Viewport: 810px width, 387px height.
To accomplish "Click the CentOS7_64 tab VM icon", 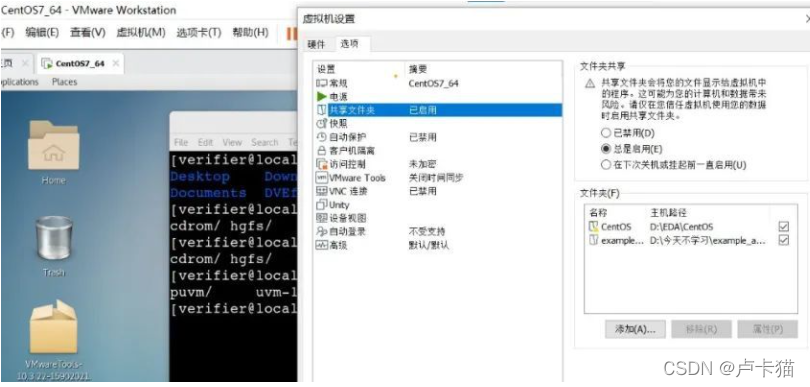I will [46, 64].
